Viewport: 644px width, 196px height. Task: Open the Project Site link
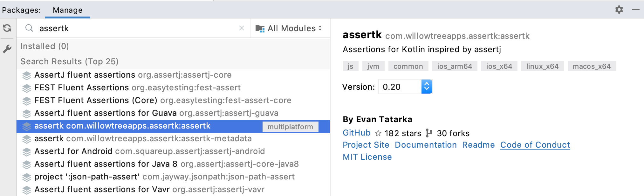click(x=366, y=145)
